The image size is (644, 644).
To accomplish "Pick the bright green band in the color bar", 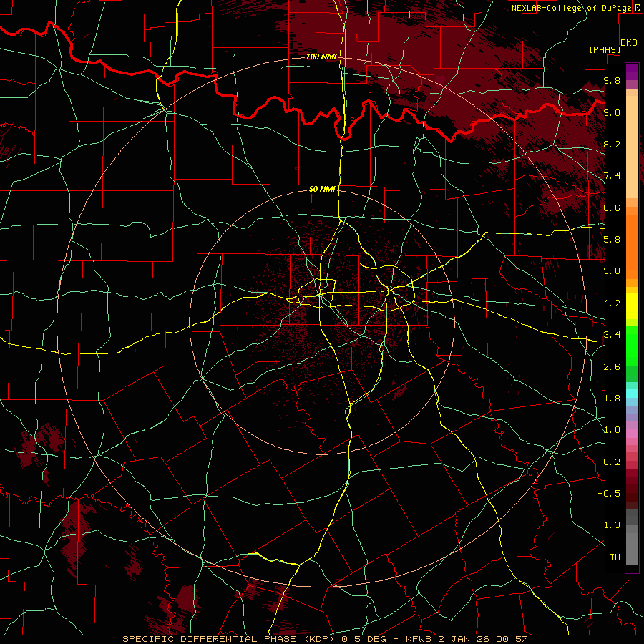I will 632,347.
